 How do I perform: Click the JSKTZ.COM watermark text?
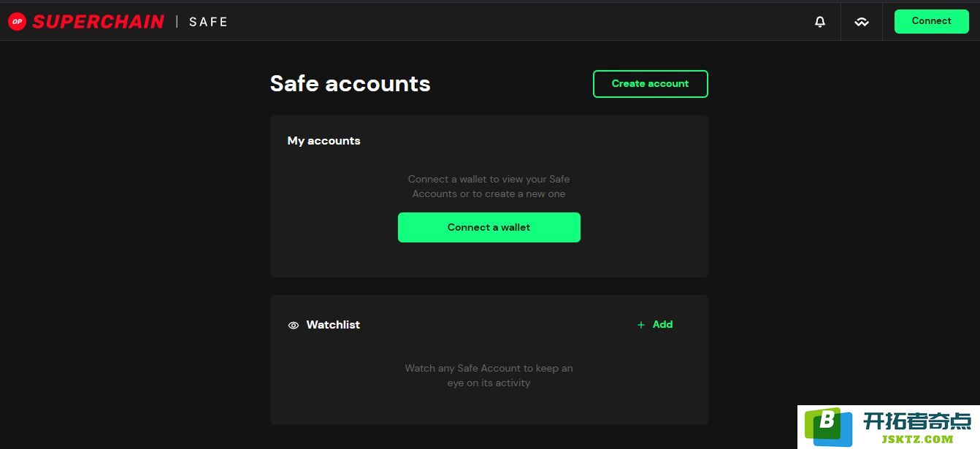point(918,439)
